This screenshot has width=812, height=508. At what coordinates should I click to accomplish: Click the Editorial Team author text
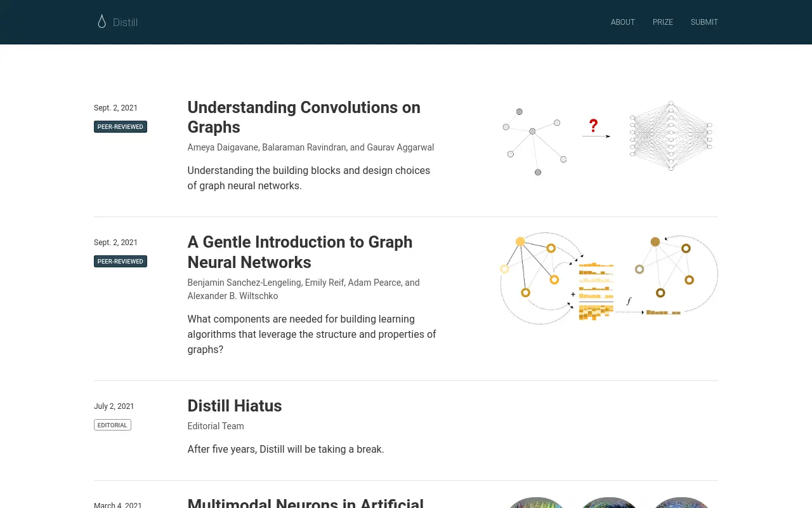pyautogui.click(x=216, y=426)
